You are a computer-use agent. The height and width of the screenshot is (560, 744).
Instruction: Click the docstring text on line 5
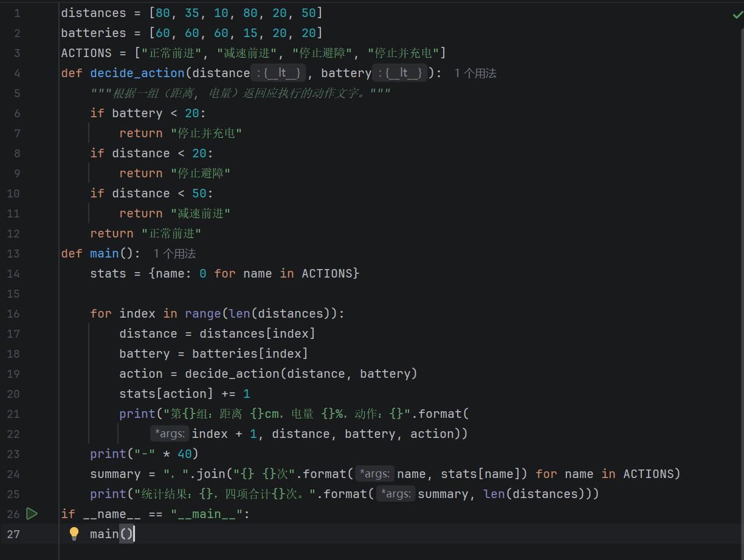pyautogui.click(x=240, y=94)
